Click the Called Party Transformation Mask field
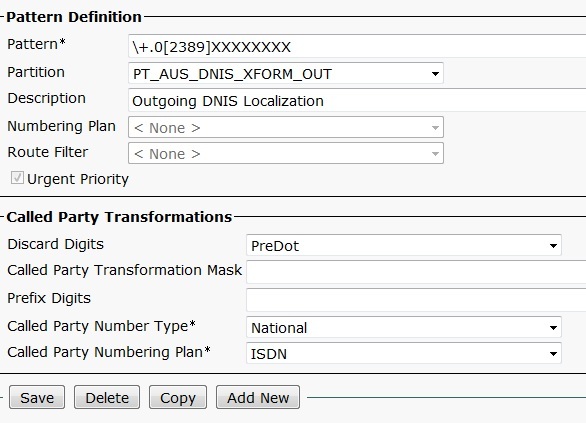This screenshot has width=586, height=423. 416,272
